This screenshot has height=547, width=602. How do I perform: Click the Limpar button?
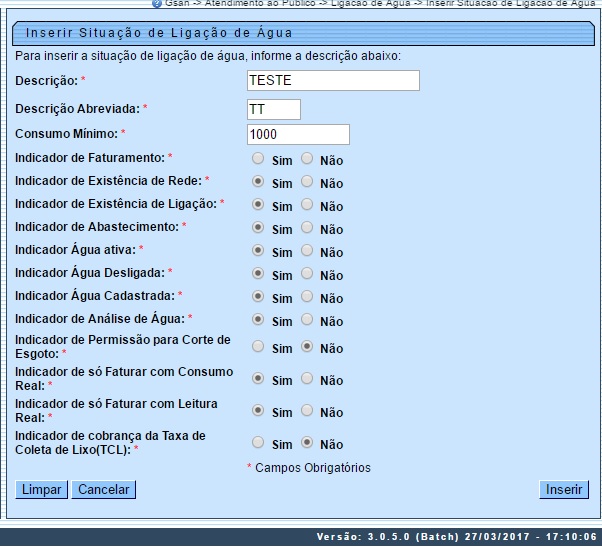41,490
